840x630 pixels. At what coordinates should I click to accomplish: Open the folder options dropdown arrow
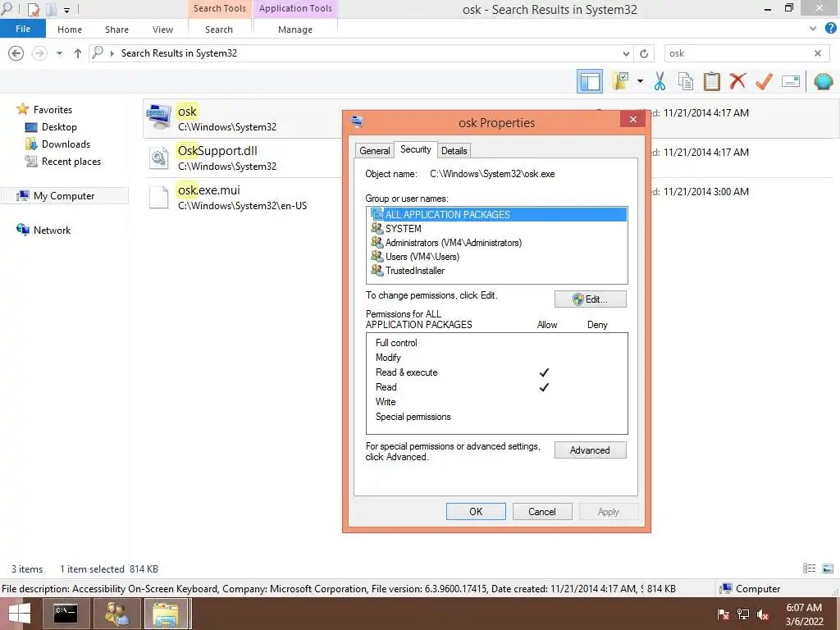click(x=640, y=81)
